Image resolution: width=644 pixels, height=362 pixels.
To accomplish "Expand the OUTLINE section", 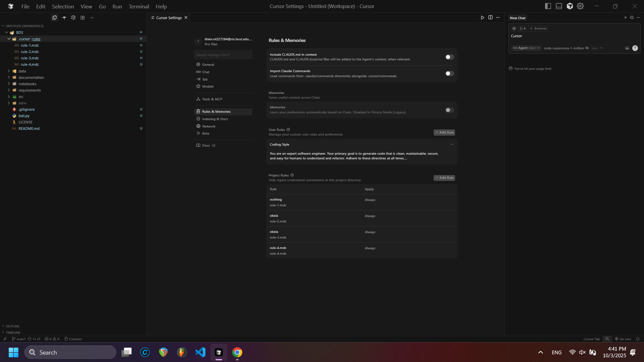I will click(12, 326).
